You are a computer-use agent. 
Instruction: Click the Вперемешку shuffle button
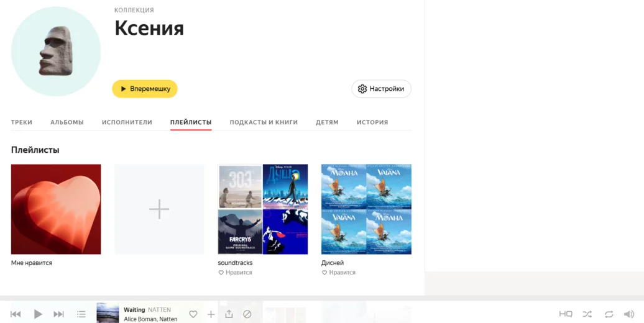(145, 89)
